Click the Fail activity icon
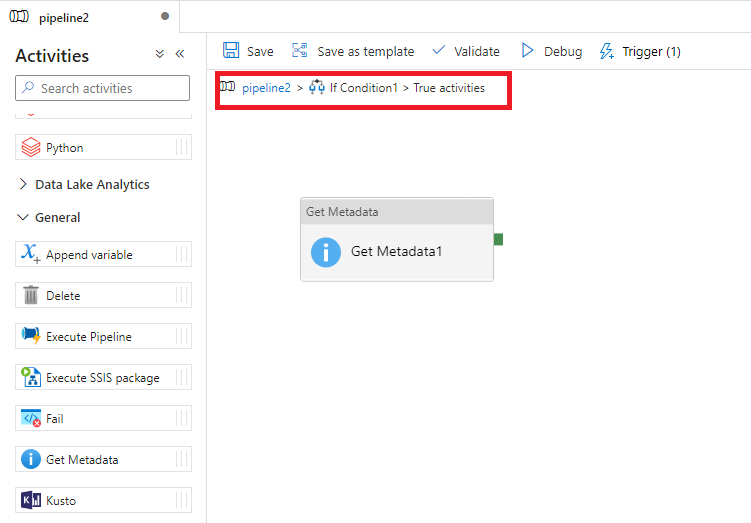This screenshot has width=751, height=523. (31, 418)
